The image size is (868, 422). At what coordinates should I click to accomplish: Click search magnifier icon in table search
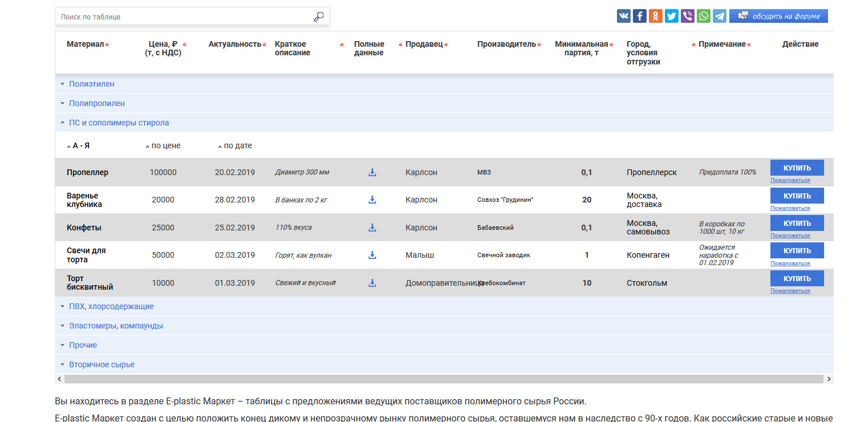click(x=318, y=17)
